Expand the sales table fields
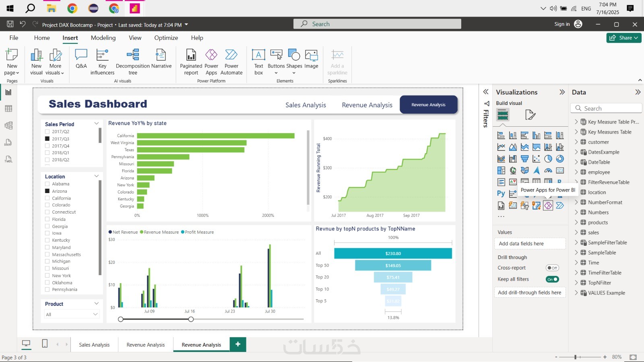644x362 pixels. pos(576,232)
